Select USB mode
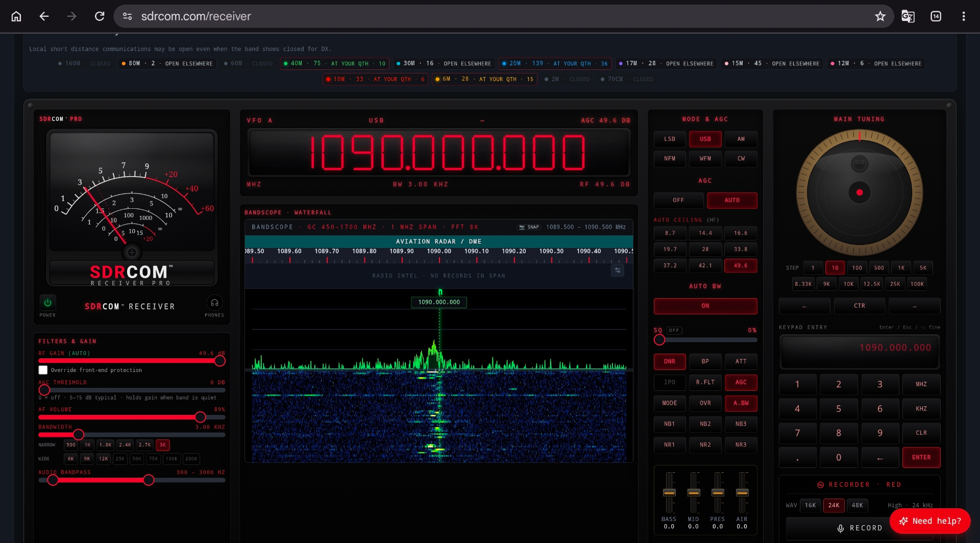The image size is (980, 543). (x=705, y=139)
